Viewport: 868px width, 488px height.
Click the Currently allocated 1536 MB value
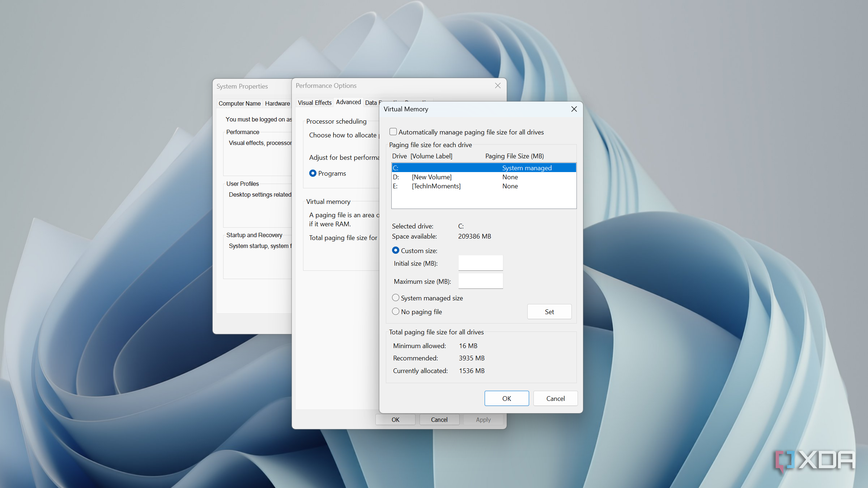[472, 371]
